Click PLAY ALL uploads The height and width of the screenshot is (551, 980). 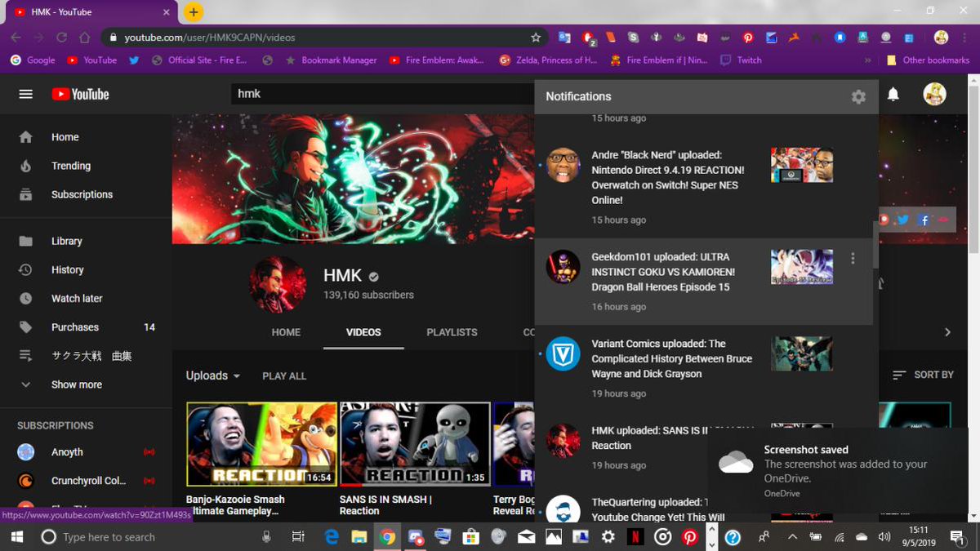pyautogui.click(x=284, y=376)
